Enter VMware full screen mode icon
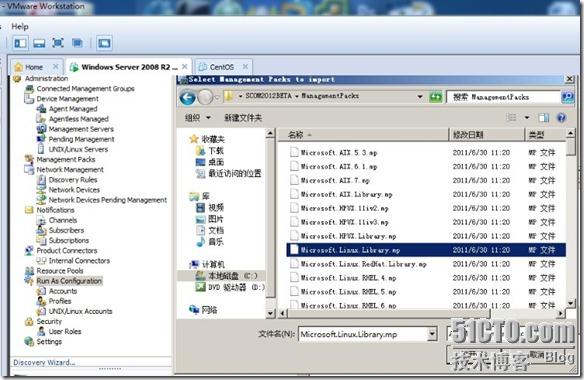 (58, 43)
